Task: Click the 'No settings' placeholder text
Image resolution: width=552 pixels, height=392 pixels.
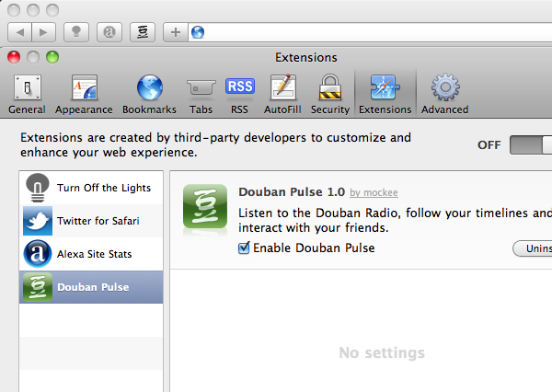Action: (x=382, y=352)
